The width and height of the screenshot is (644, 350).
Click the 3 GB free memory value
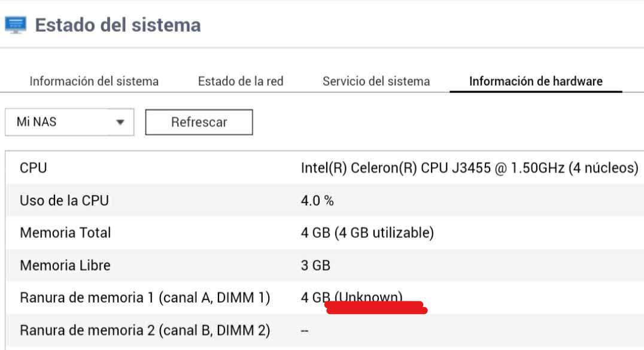[315, 265]
